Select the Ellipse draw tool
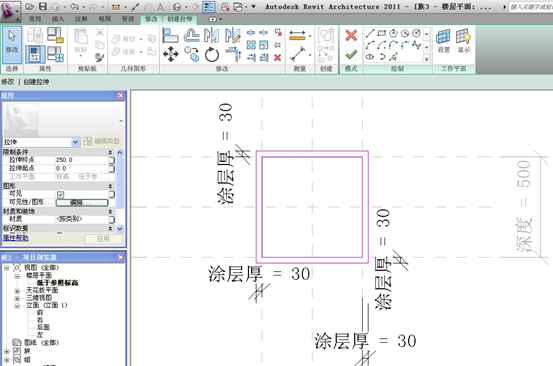 [370, 56]
